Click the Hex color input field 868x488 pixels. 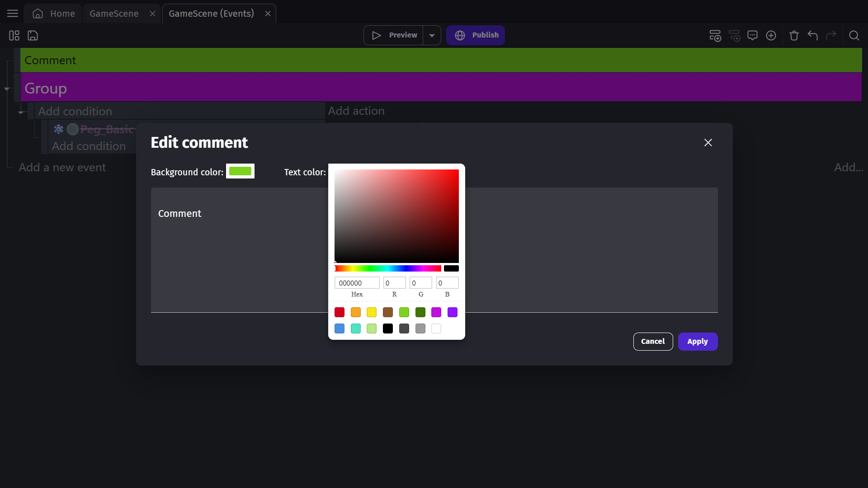(357, 283)
